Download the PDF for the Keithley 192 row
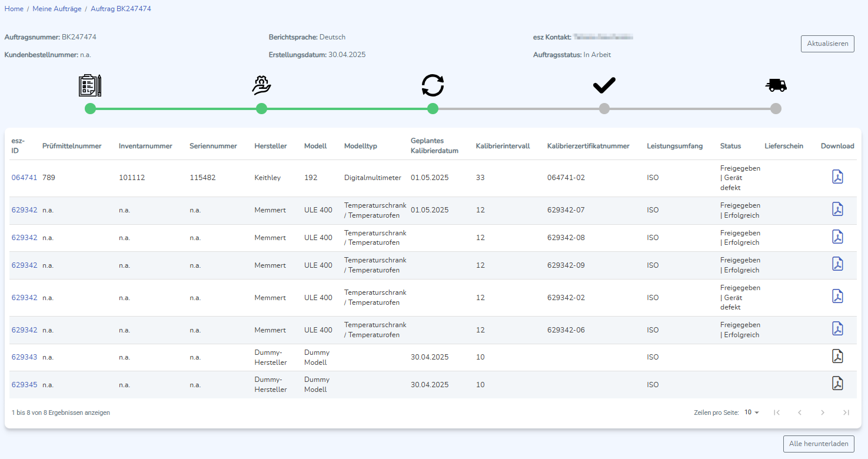The height and width of the screenshot is (459, 868). pyautogui.click(x=837, y=177)
